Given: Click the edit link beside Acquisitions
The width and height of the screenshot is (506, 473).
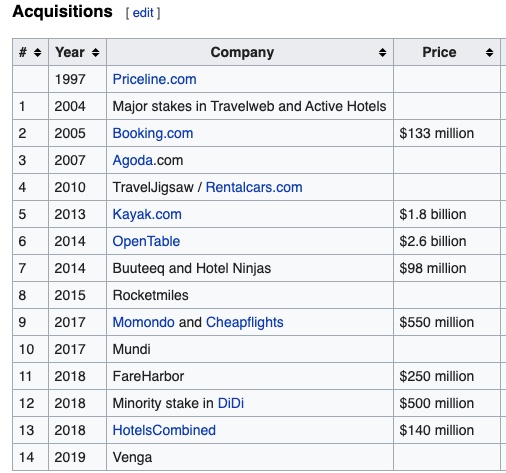Looking at the screenshot, I should tap(143, 13).
